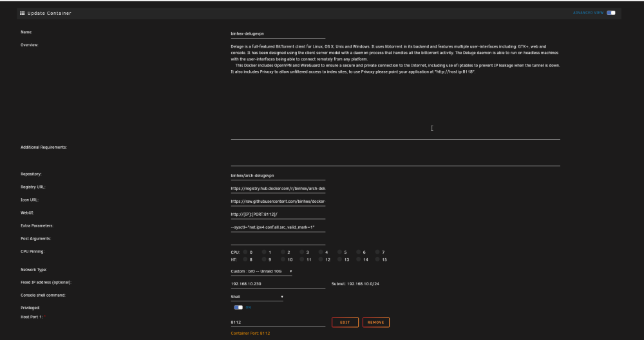This screenshot has width=644, height=340.
Task: Click the Icon URL field
Action: pos(278,202)
